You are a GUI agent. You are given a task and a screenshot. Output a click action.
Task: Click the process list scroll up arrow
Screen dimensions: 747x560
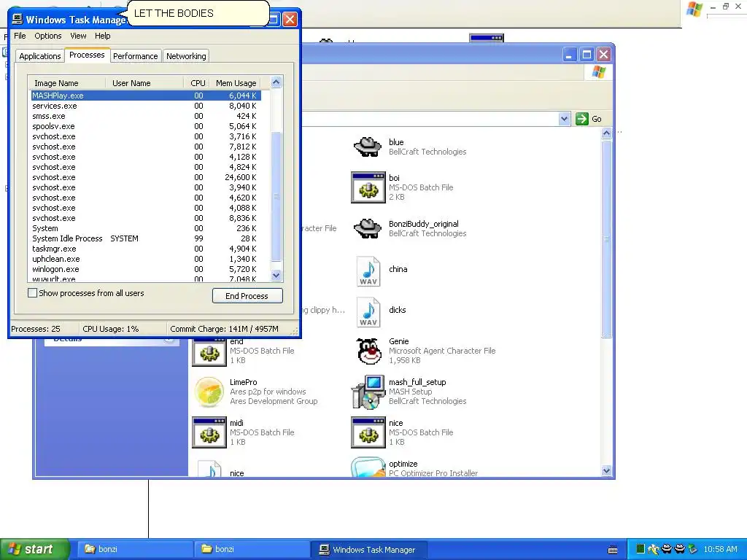click(x=276, y=82)
